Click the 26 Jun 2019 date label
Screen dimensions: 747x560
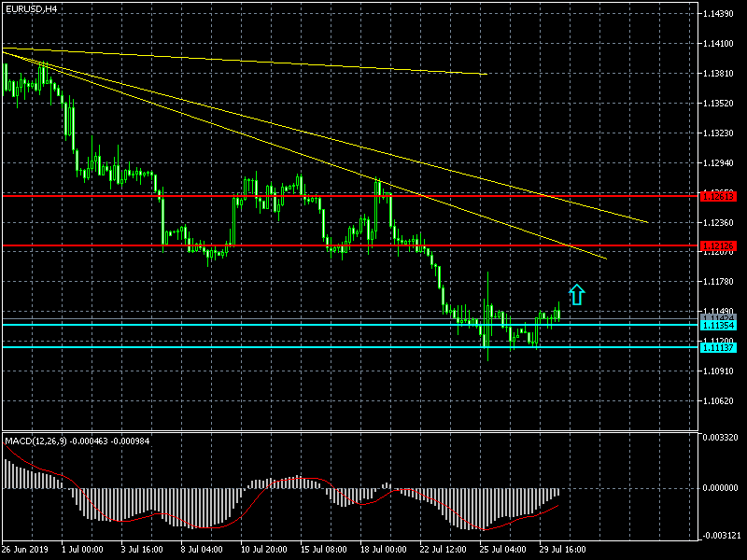tap(25, 549)
